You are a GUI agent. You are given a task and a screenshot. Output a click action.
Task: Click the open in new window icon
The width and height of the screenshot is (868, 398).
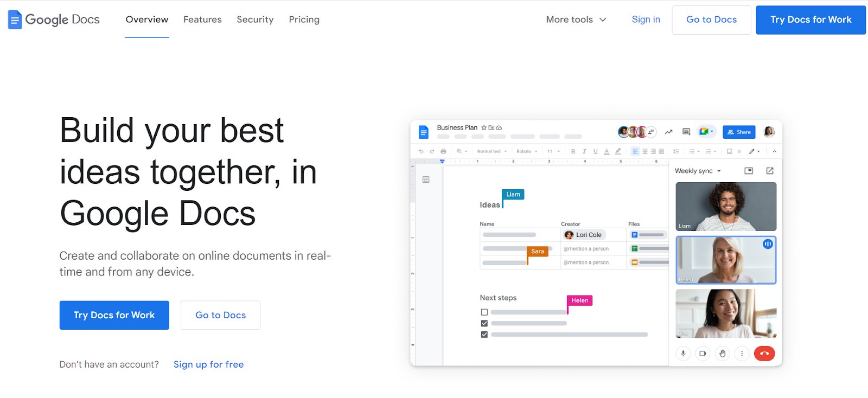point(770,171)
